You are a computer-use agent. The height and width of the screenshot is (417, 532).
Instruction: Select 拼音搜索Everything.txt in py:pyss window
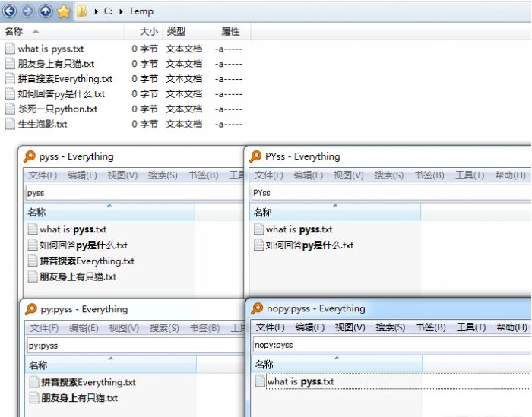point(88,382)
